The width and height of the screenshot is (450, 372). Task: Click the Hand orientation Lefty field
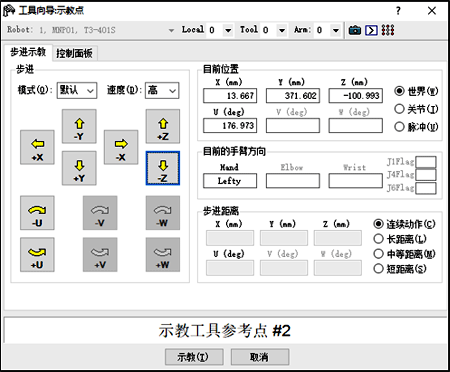[230, 181]
